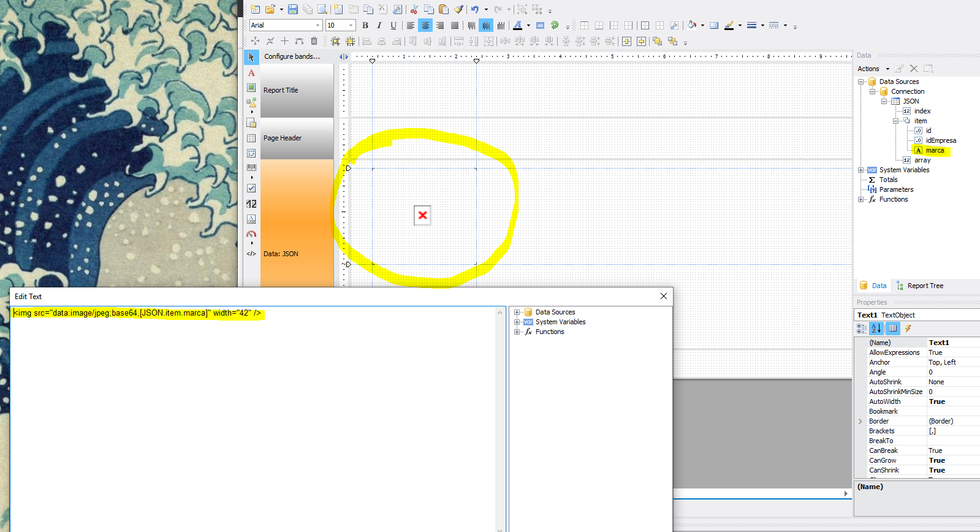Switch to the Report Tree tab
This screenshot has height=532, width=980.
point(920,286)
